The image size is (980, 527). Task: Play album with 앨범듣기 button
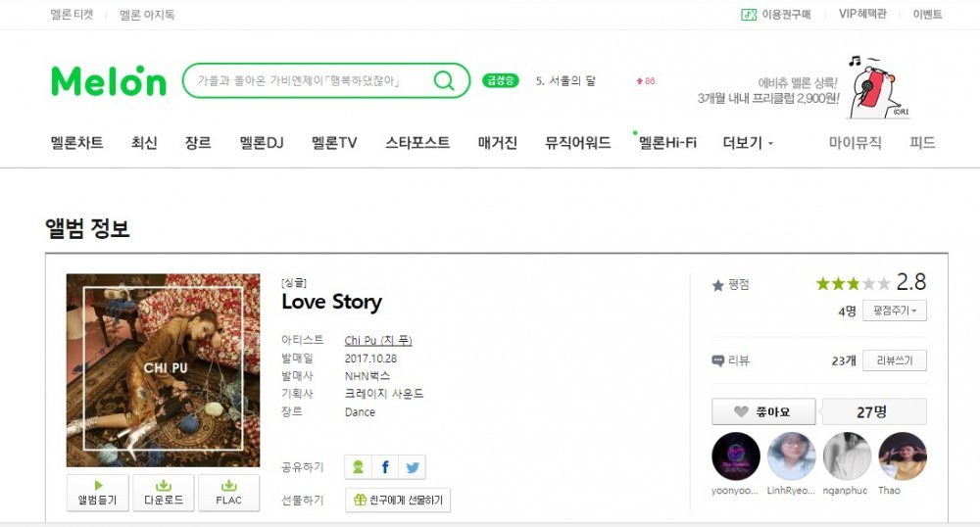point(97,493)
